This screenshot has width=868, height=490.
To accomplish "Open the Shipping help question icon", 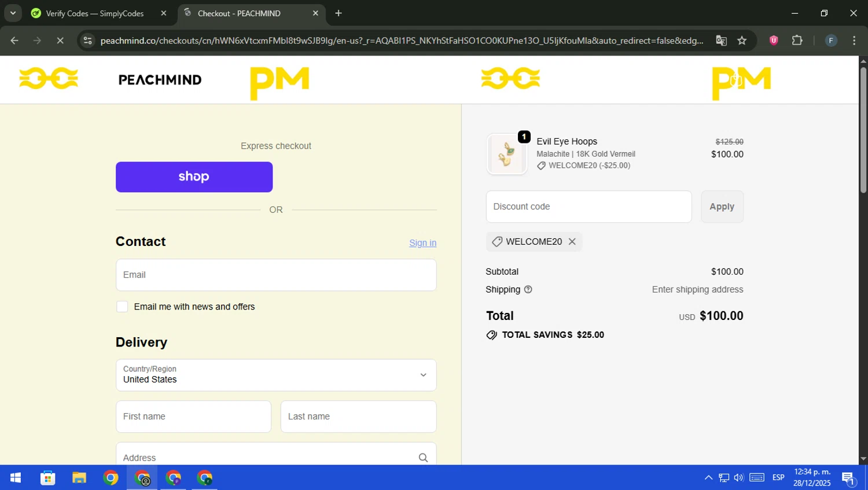I will coord(528,290).
